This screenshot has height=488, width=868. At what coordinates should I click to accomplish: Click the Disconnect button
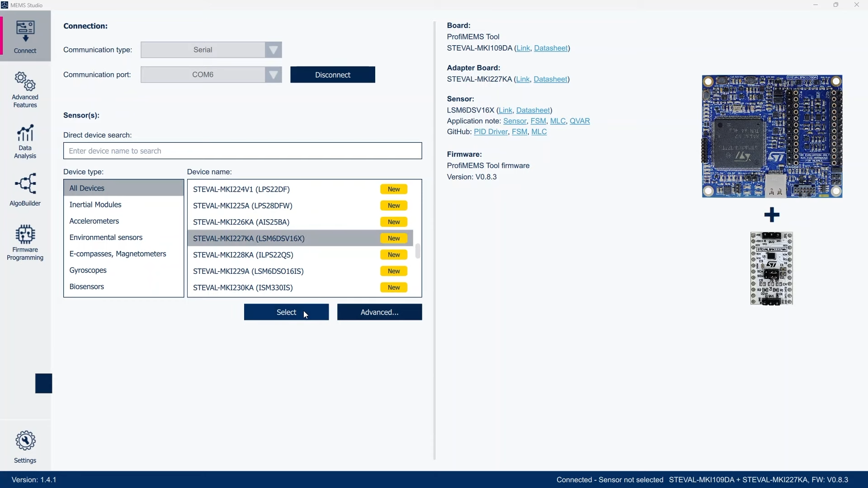tap(332, 75)
